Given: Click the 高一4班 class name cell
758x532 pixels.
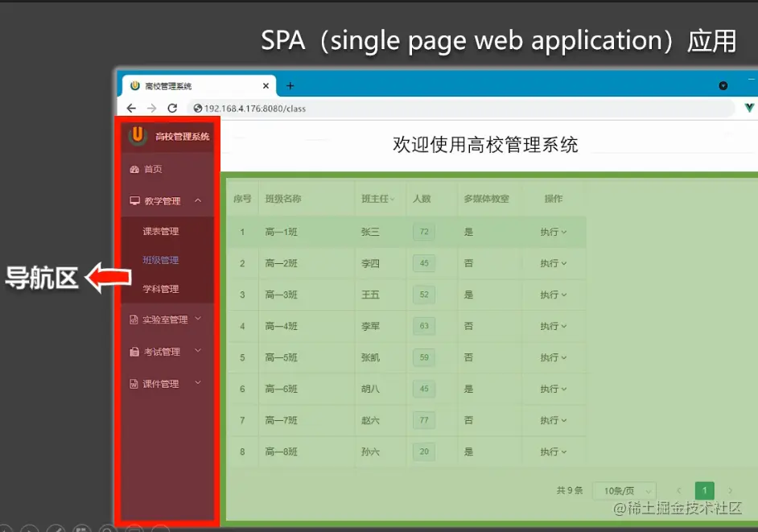Looking at the screenshot, I should pyautogui.click(x=281, y=326).
